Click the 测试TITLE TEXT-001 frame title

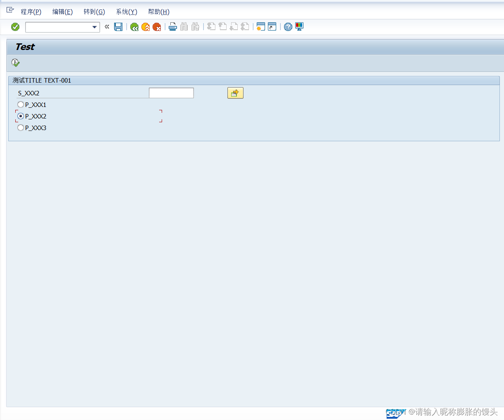click(x=42, y=81)
